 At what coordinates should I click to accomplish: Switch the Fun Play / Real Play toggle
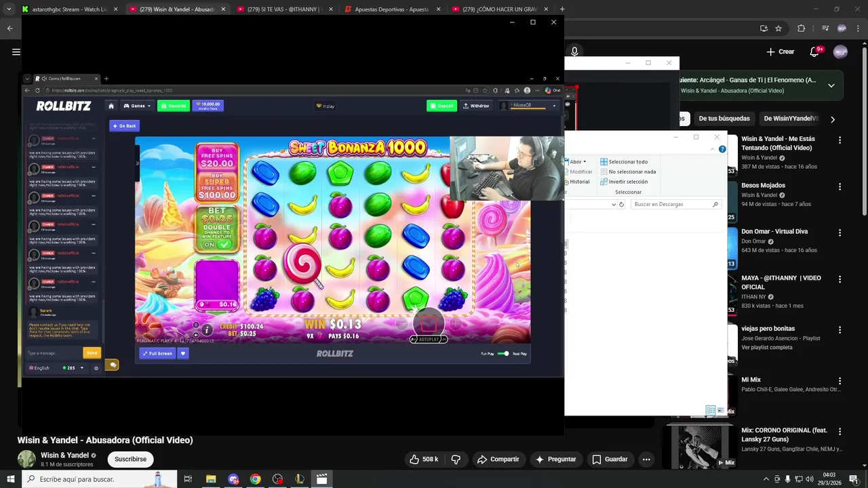pyautogui.click(x=503, y=353)
